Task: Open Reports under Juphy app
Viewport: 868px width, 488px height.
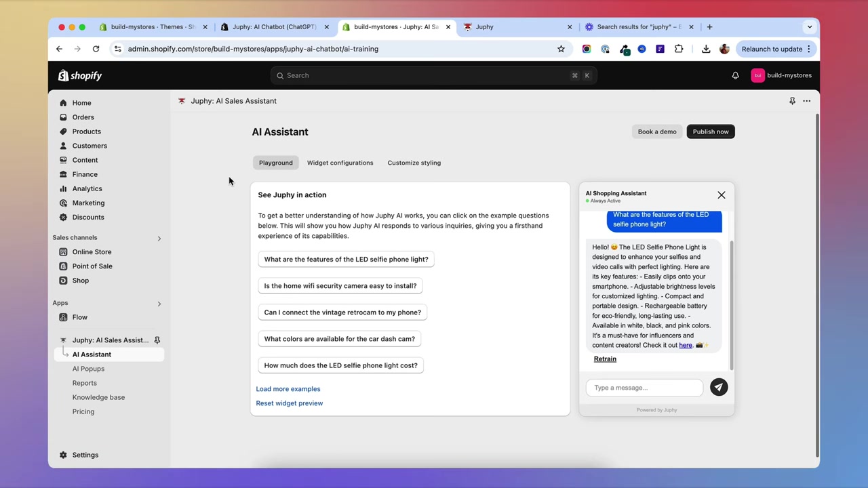Action: tap(85, 383)
